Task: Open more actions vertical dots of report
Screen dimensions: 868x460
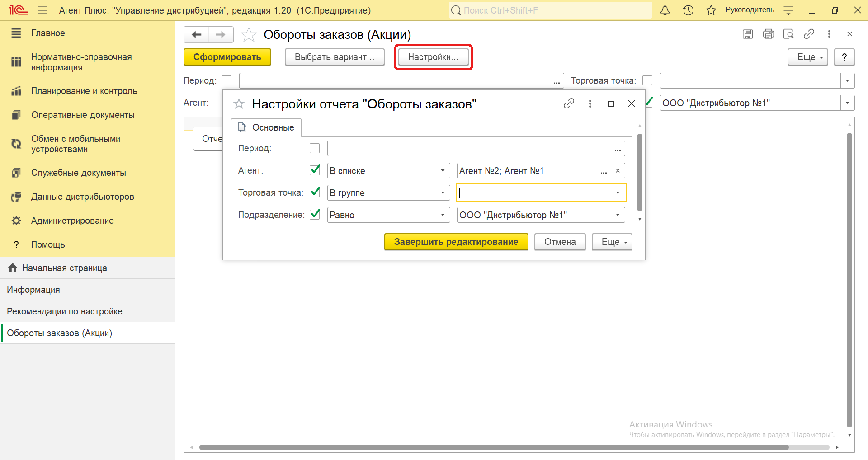Action: 829,34
